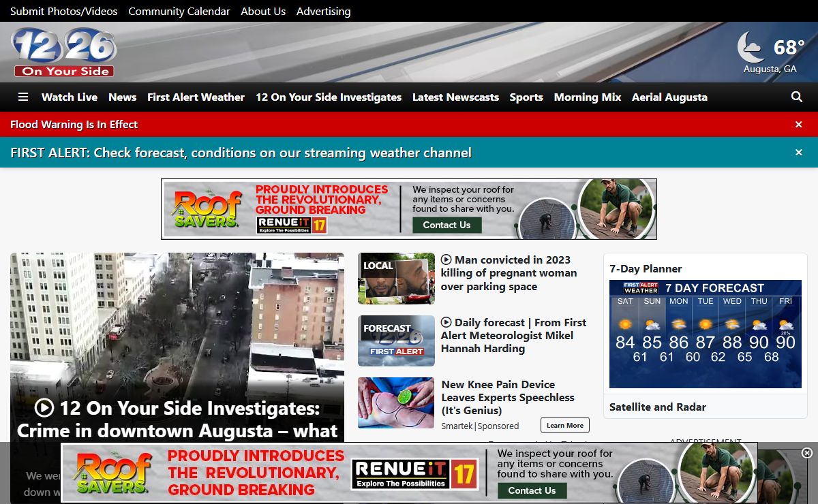
Task: Go to First Alert Weather section
Action: [x=196, y=97]
